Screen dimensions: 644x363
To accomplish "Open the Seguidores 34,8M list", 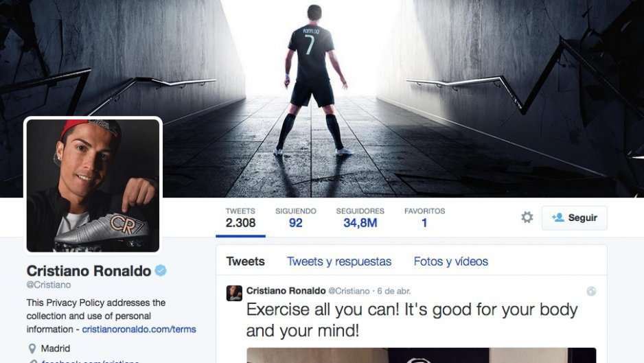I will tap(360, 218).
